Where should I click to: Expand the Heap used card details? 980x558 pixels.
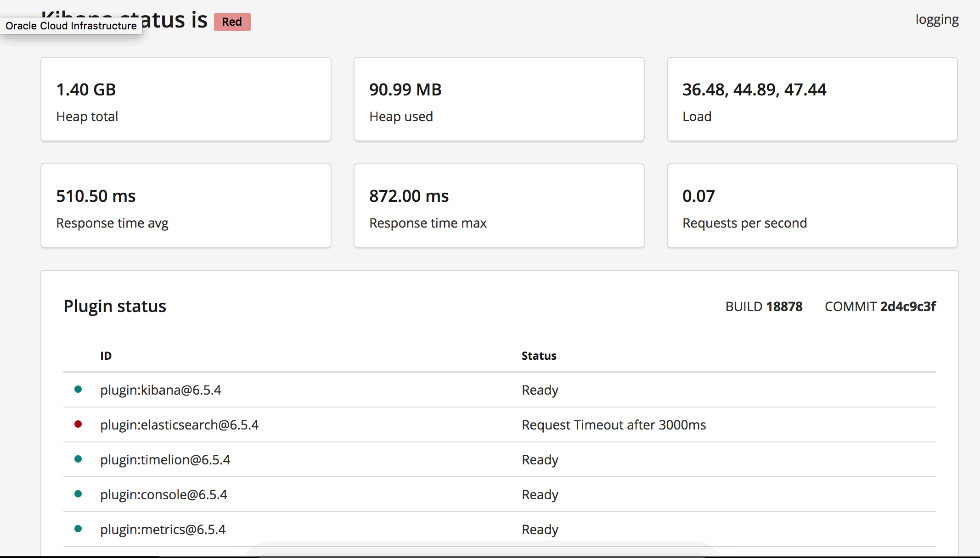pos(499,99)
